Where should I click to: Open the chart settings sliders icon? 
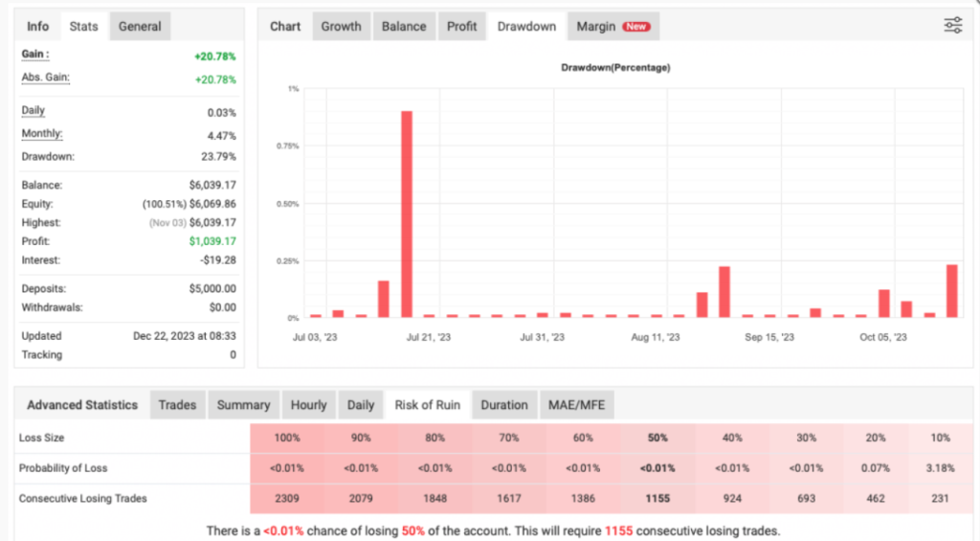coord(952,26)
